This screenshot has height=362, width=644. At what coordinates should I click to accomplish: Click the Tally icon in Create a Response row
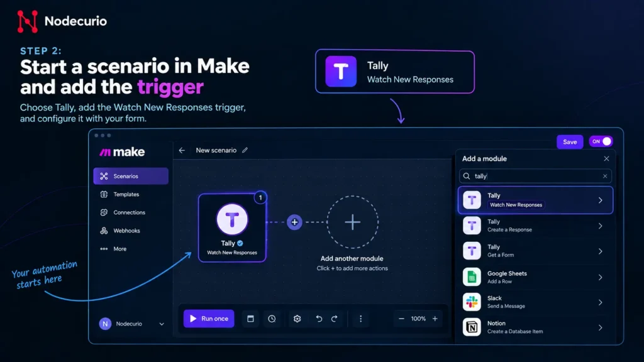click(x=472, y=226)
